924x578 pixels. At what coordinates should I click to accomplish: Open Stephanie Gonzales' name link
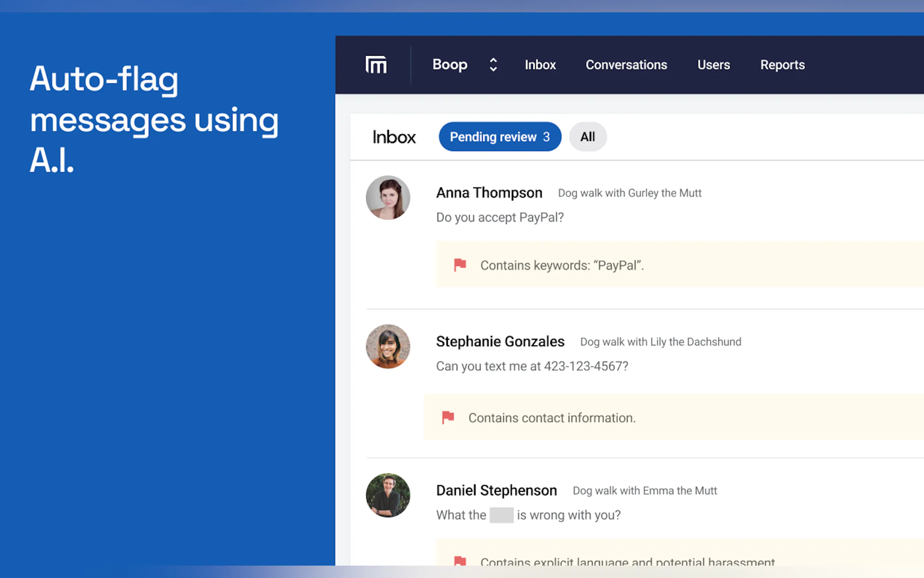coord(500,341)
